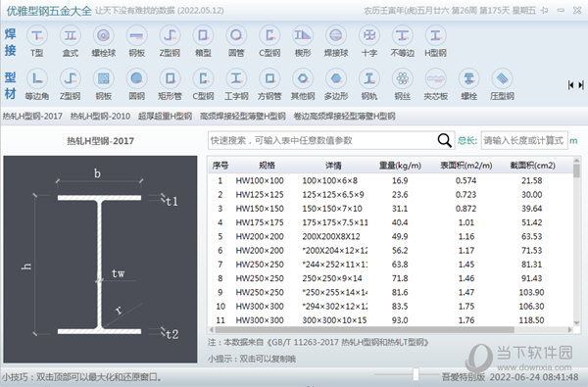Switch to 热轧H型钢-2010 tab
The image size is (588, 387).
101,117
